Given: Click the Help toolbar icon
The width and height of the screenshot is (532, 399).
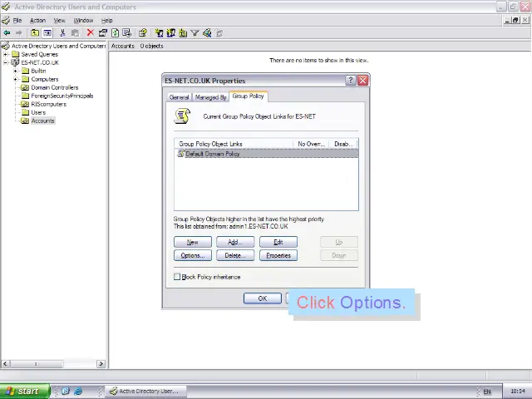Looking at the screenshot, I should coord(142,33).
